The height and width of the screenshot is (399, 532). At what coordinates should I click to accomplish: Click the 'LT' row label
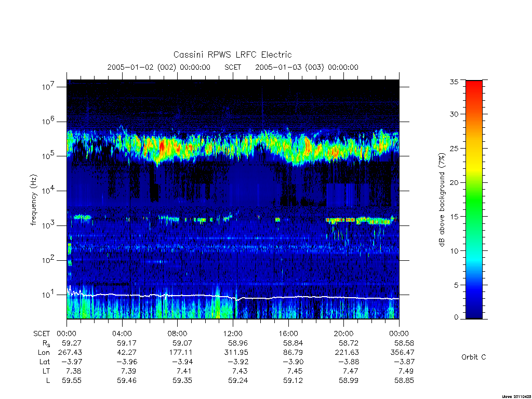(46, 371)
